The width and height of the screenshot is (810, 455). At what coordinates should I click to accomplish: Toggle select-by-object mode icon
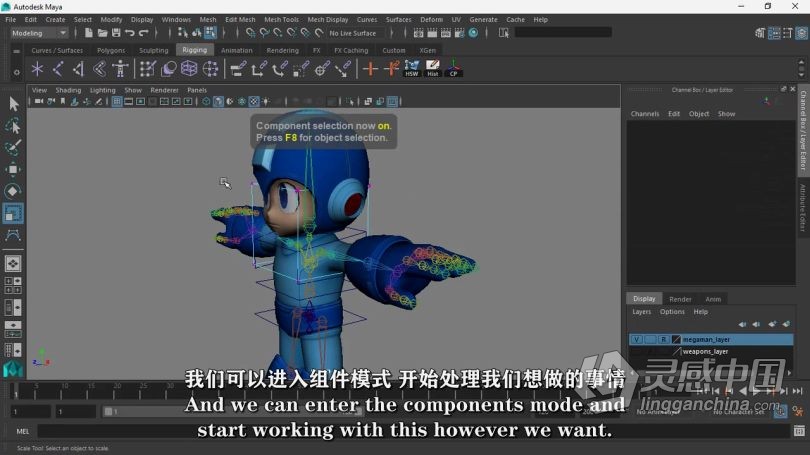[x=197, y=33]
